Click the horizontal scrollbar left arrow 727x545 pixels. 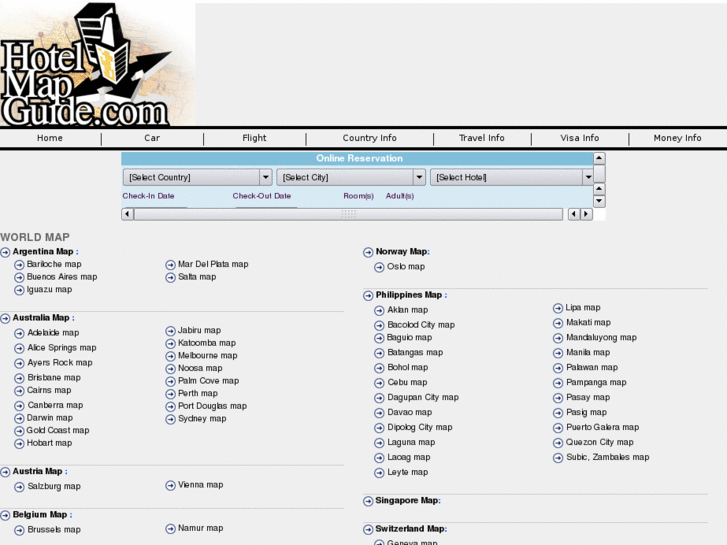tap(127, 214)
